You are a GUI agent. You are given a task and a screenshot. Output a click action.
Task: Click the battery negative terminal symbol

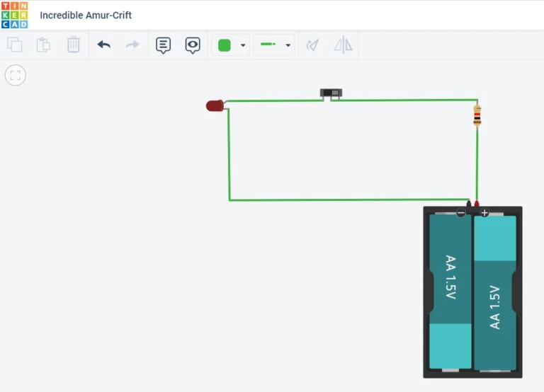[x=460, y=213]
